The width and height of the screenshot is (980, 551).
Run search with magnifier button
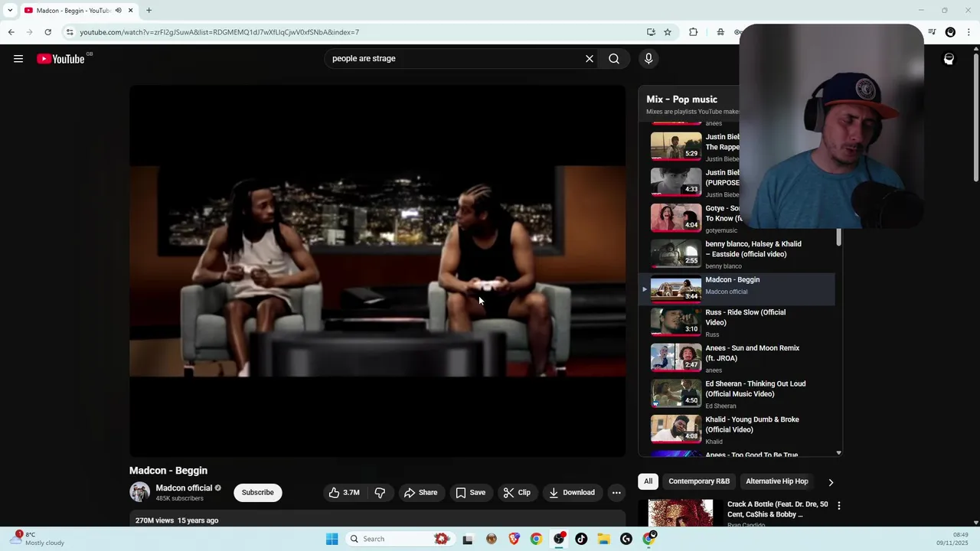pos(614,59)
